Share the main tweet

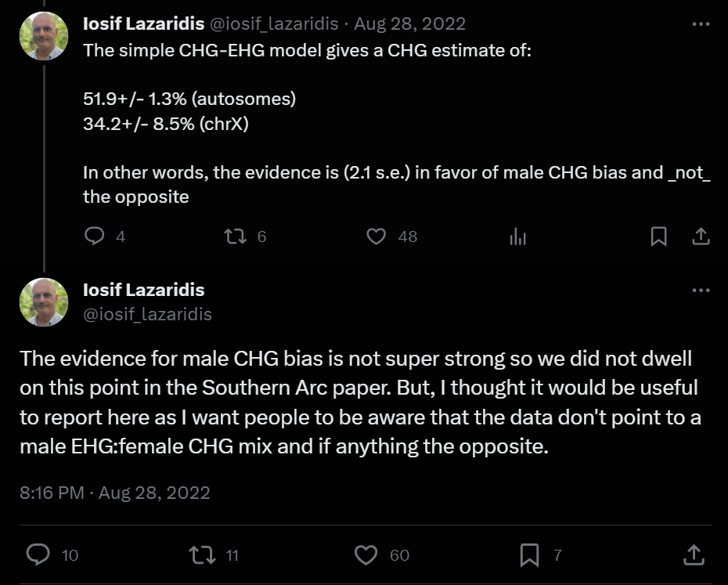click(694, 554)
